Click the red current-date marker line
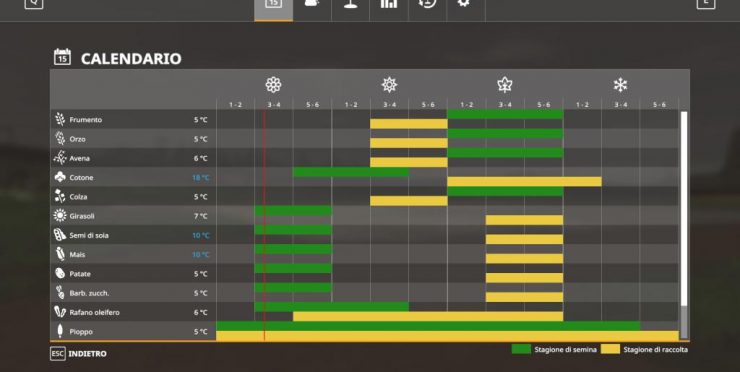The height and width of the screenshot is (372, 740). coord(264,226)
